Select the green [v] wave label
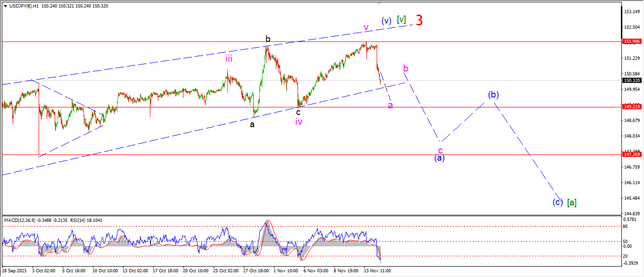 coord(401,20)
